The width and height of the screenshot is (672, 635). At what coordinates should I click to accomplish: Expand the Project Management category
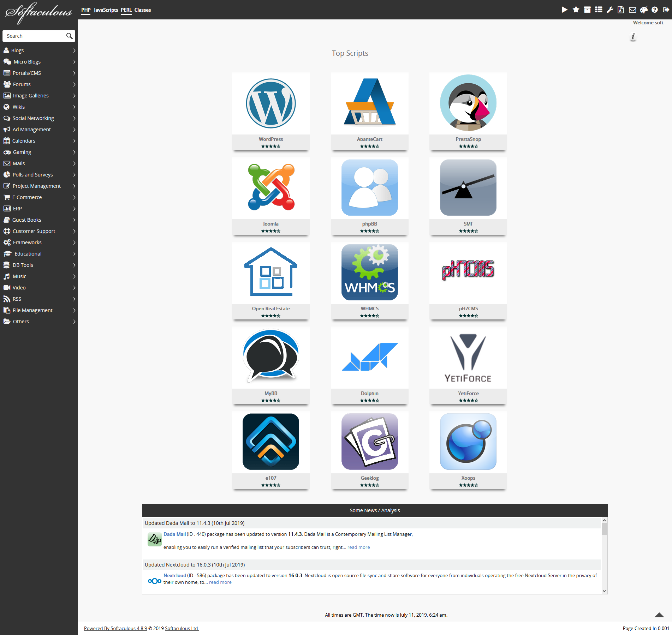[x=39, y=186]
